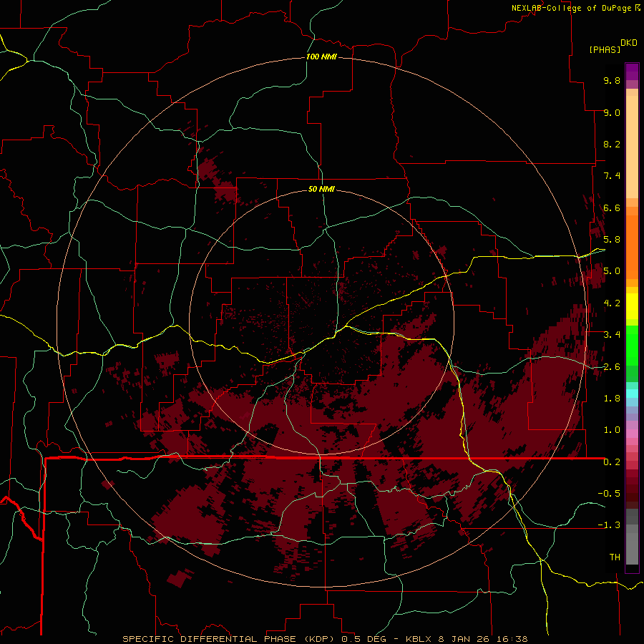The width and height of the screenshot is (644, 644).
Task: Click the 7.4 scale value
Action: point(612,176)
